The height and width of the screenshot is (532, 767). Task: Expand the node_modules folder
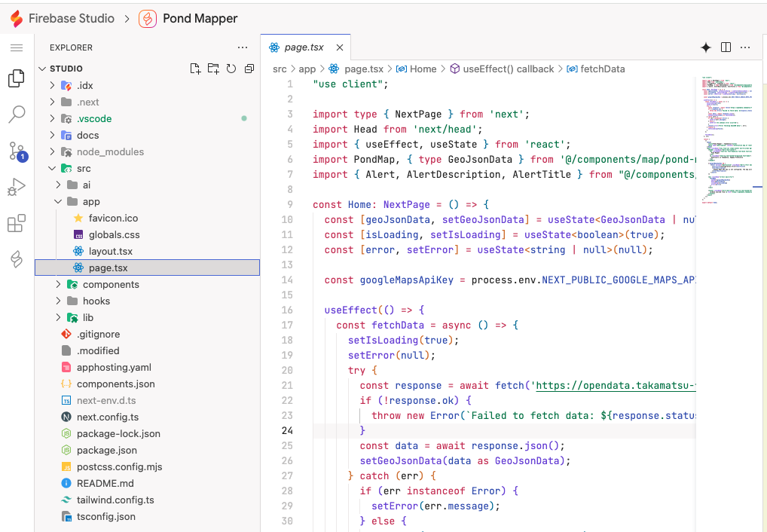click(x=52, y=151)
